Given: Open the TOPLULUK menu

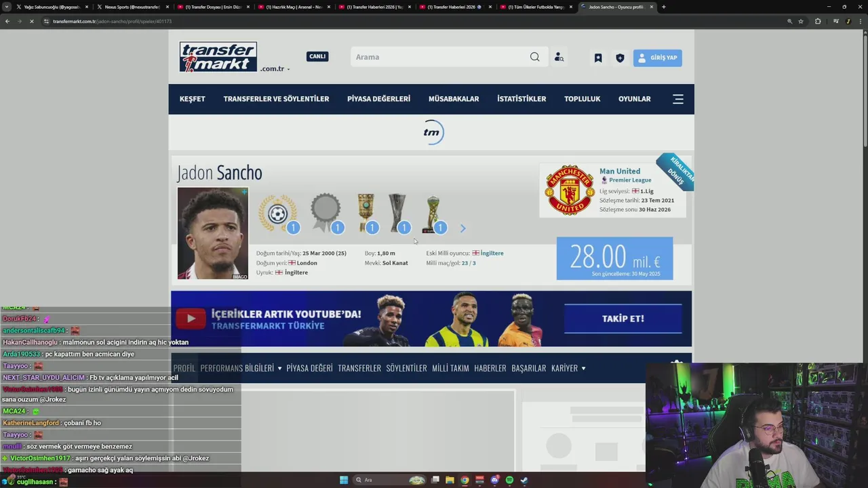Looking at the screenshot, I should tap(583, 99).
